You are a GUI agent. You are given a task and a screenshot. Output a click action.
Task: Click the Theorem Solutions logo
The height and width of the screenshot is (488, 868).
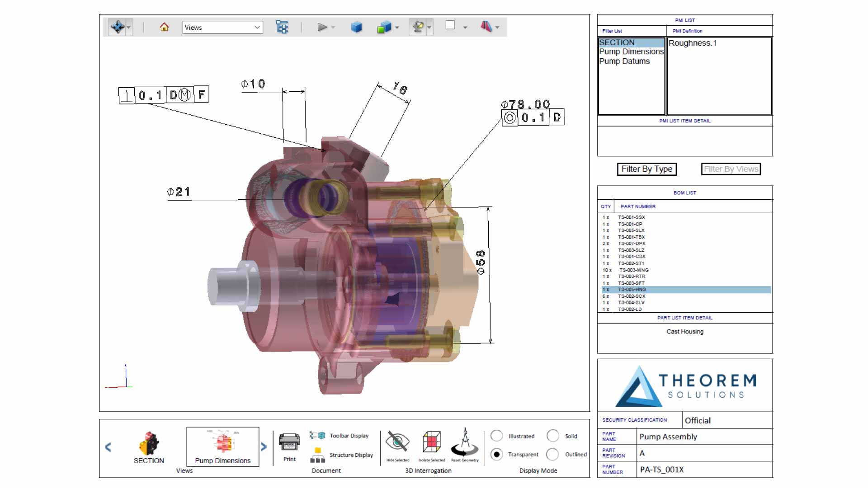pyautogui.click(x=685, y=386)
